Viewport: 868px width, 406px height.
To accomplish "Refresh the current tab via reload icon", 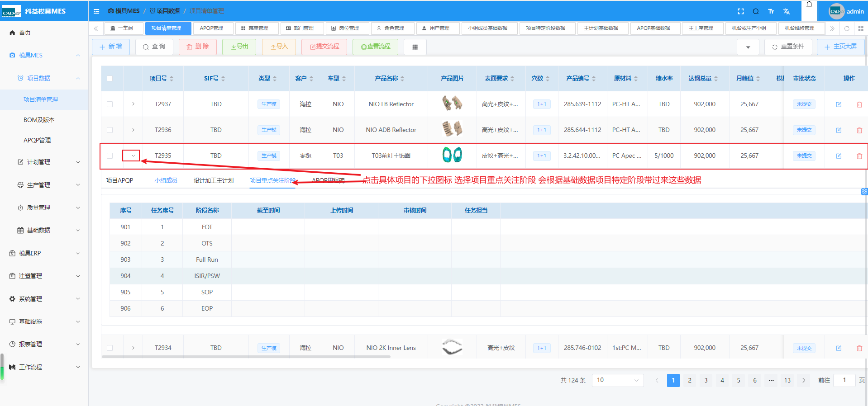I will pos(847,28).
